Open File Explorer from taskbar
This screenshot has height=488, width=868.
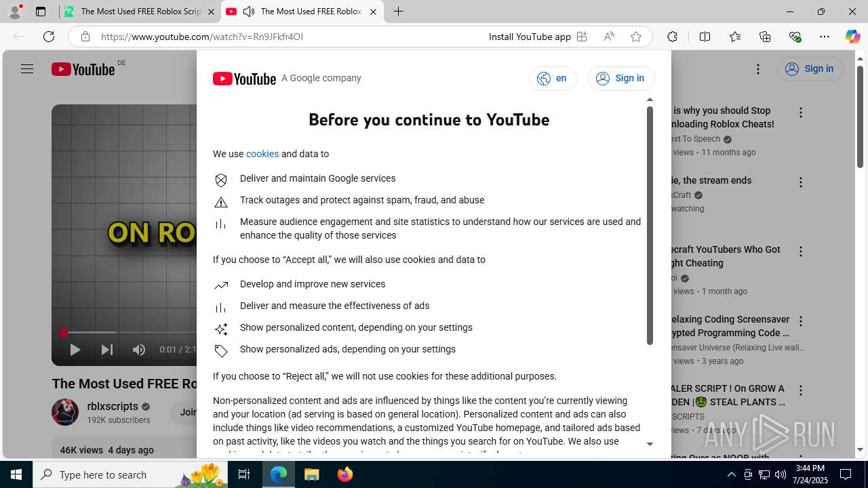pyautogui.click(x=312, y=474)
